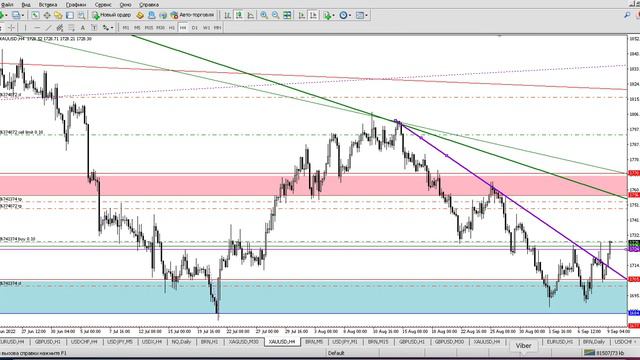Select the text label tool
The image size is (640, 360).
pyautogui.click(x=94, y=28)
